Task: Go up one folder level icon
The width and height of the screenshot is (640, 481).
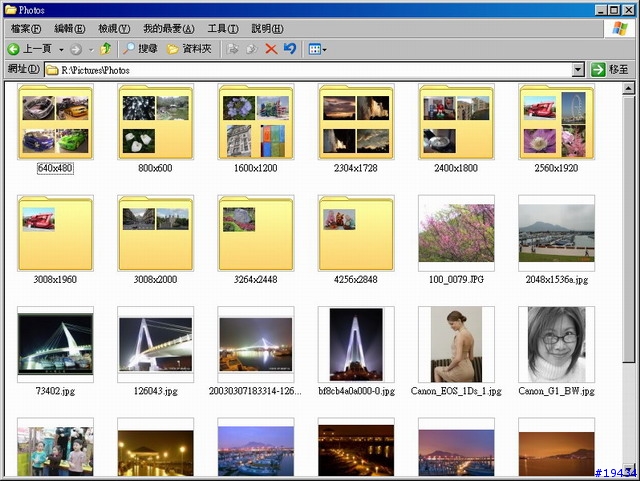Action: tap(106, 49)
